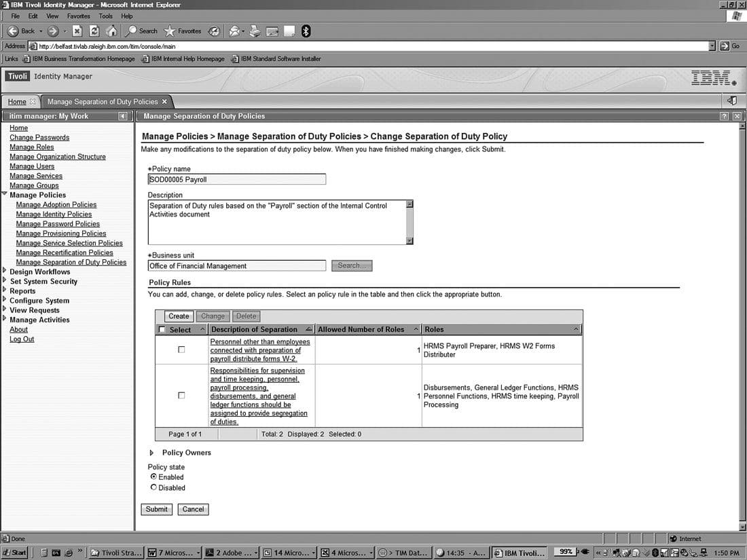Click the Create policy rule button

(x=179, y=316)
